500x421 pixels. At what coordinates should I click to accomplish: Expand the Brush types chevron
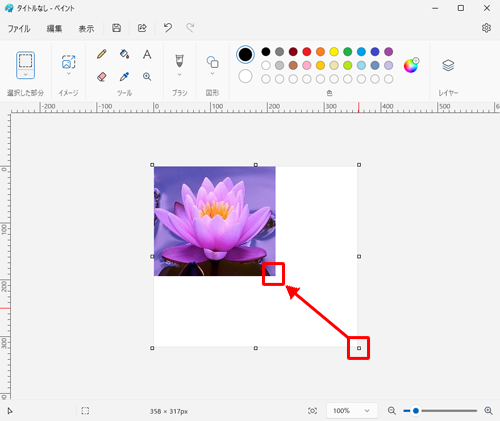pyautogui.click(x=179, y=74)
